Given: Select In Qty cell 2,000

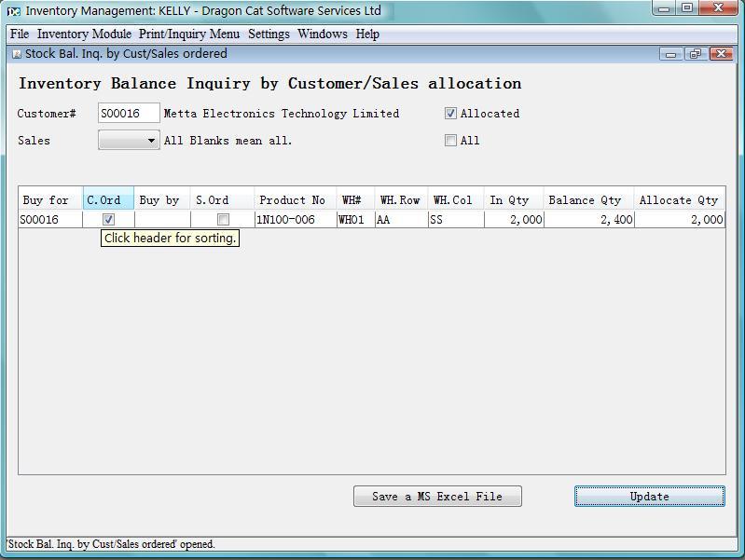Looking at the screenshot, I should (x=514, y=220).
